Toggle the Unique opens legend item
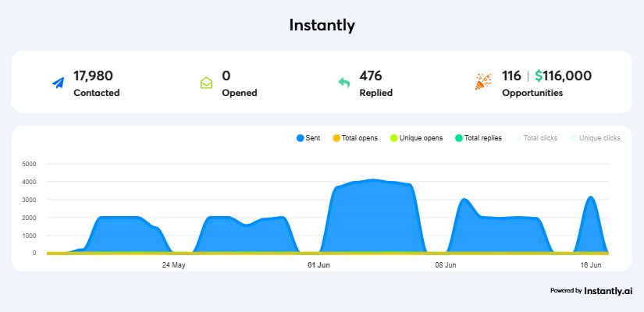Screen dimensions: 644x312 416,138
